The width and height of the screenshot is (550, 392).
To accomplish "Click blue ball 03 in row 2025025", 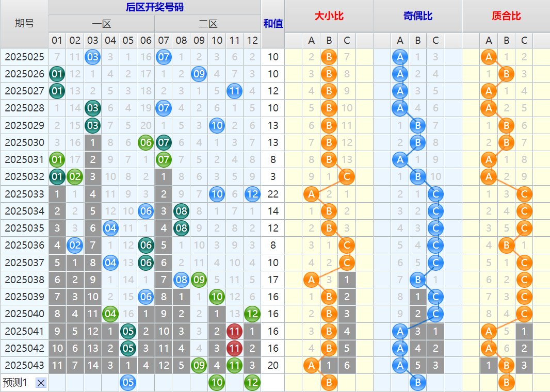I will point(92,57).
